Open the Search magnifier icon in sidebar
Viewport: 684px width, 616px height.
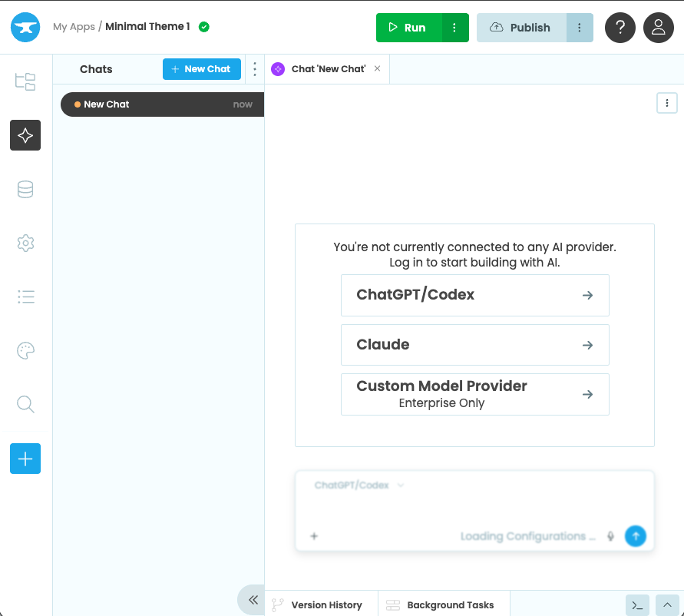(25, 404)
